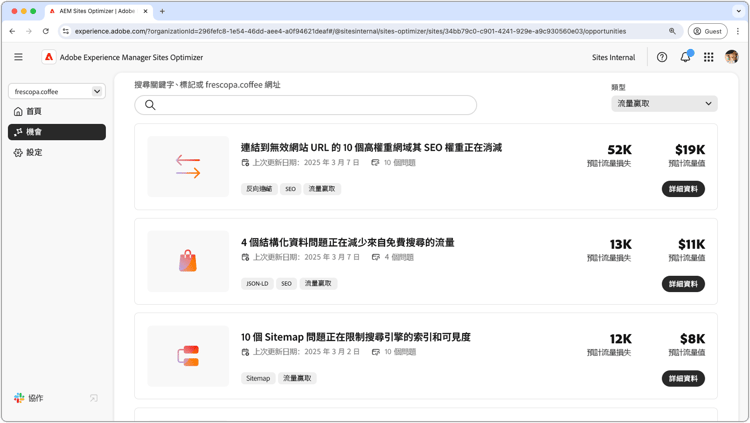Open a new browser tab with plus icon
Screen dimensions: 750x423
click(x=162, y=11)
